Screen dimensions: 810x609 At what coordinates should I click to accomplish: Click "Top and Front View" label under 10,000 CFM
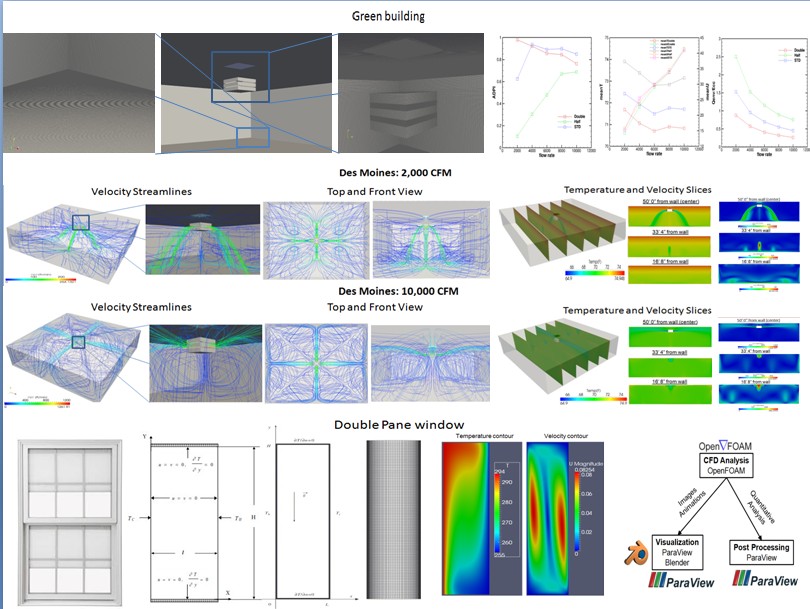[375, 307]
